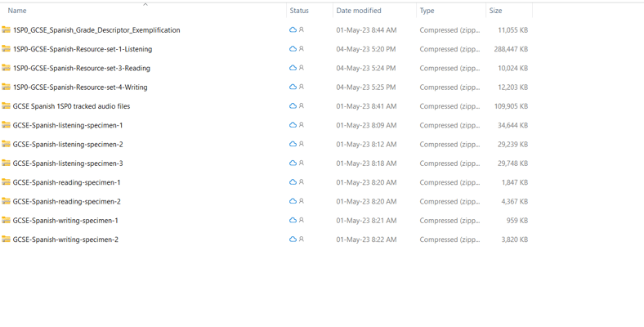Click the 1,847 KB size value
The height and width of the screenshot is (327, 644).
click(x=515, y=182)
